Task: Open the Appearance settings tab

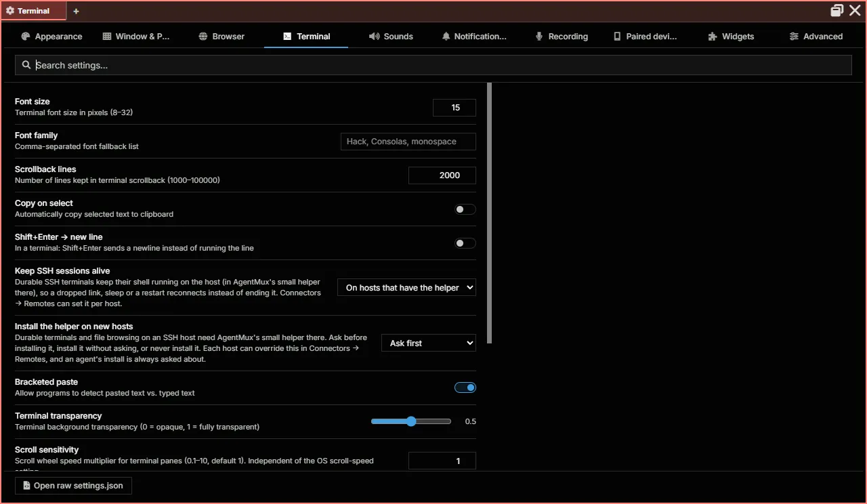Action: pyautogui.click(x=51, y=37)
